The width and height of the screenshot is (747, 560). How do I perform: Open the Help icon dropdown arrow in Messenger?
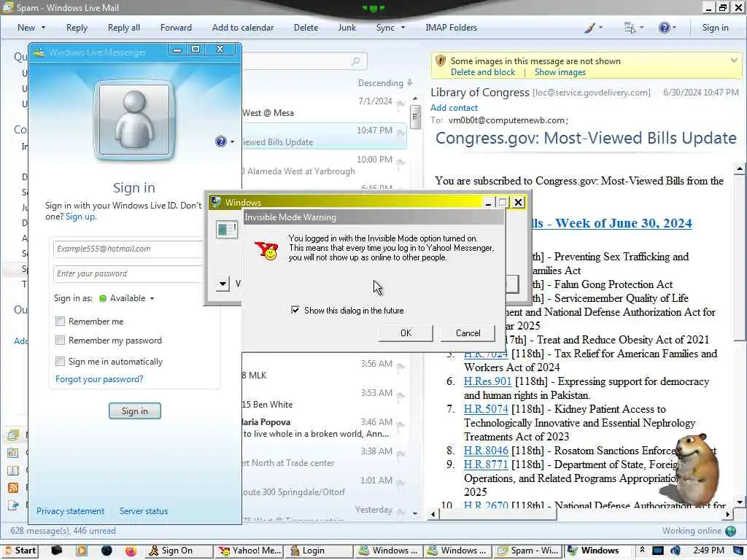coord(233,142)
